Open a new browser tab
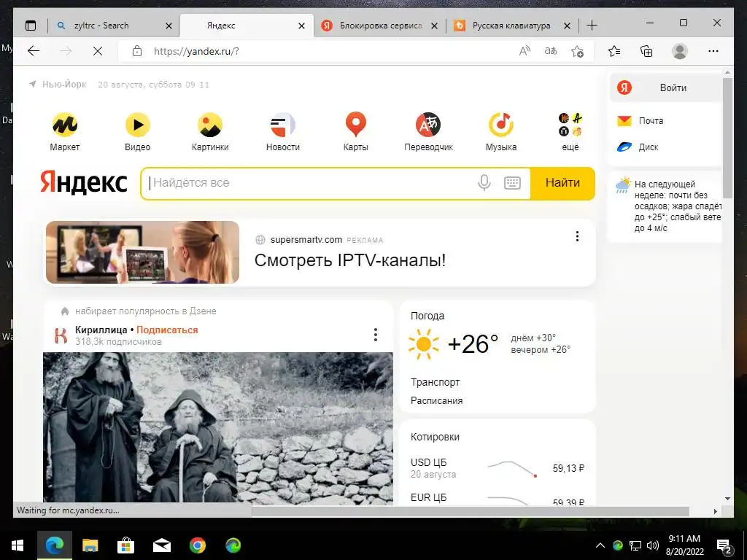Image resolution: width=747 pixels, height=560 pixels. pos(592,26)
